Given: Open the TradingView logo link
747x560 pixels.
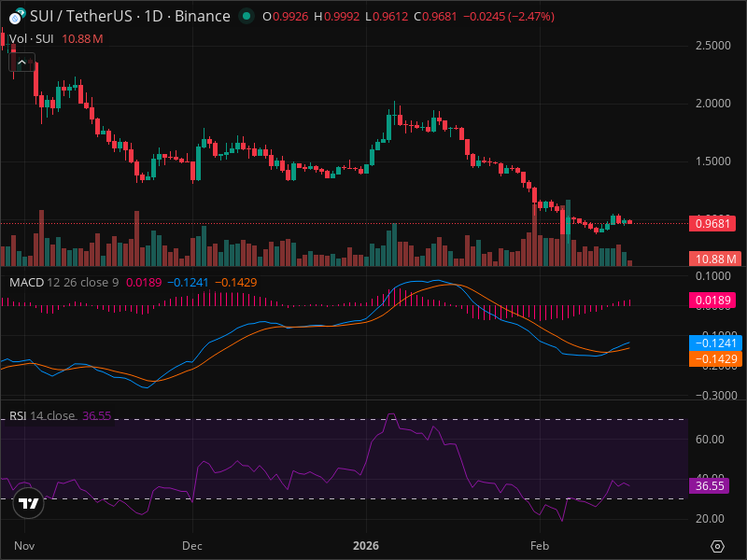Looking at the screenshot, I should point(29,503).
